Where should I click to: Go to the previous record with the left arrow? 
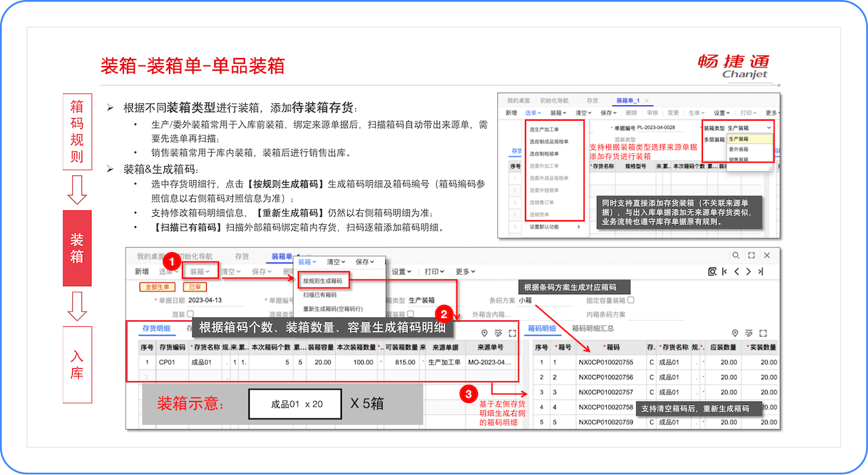pos(736,272)
